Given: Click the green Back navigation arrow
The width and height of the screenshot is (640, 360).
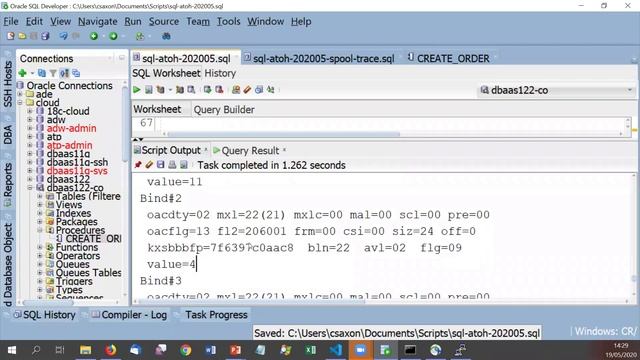Looking at the screenshot, I should [94, 36].
